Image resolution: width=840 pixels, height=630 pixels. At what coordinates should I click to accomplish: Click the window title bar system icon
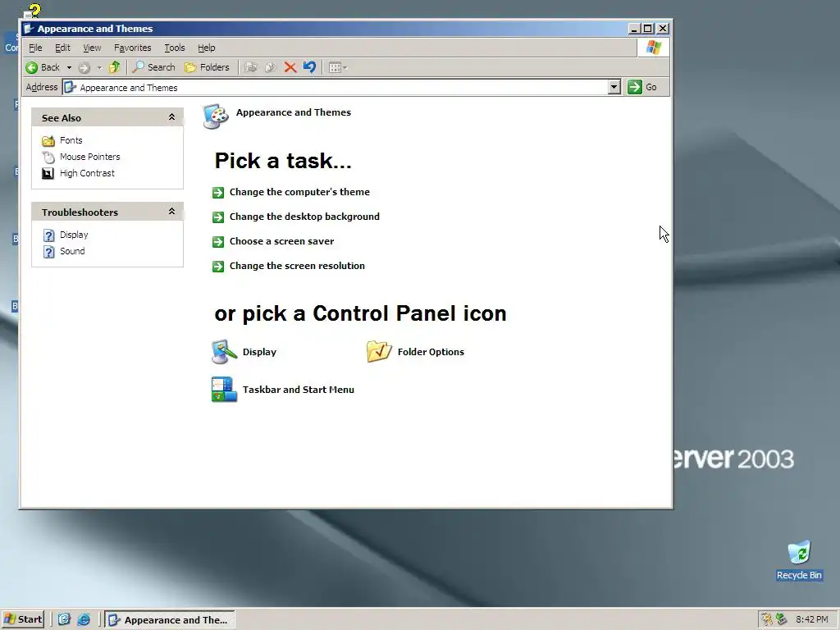tap(29, 29)
